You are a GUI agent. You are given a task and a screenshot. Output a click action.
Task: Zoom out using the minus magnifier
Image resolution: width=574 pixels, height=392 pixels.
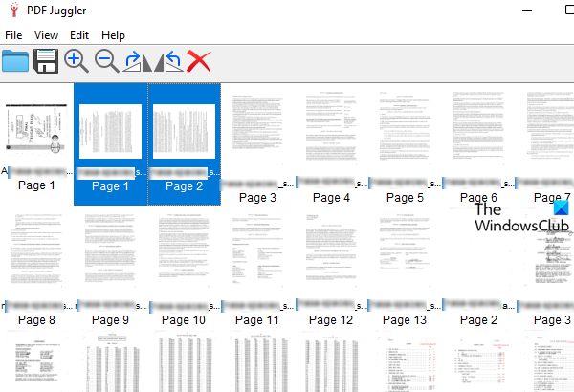coord(106,61)
